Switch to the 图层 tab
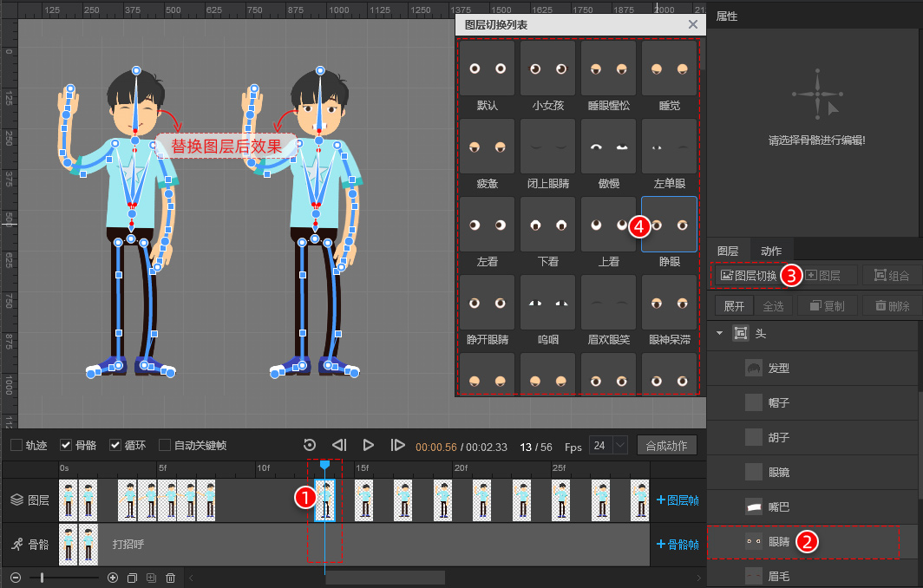923x588 pixels. point(728,251)
